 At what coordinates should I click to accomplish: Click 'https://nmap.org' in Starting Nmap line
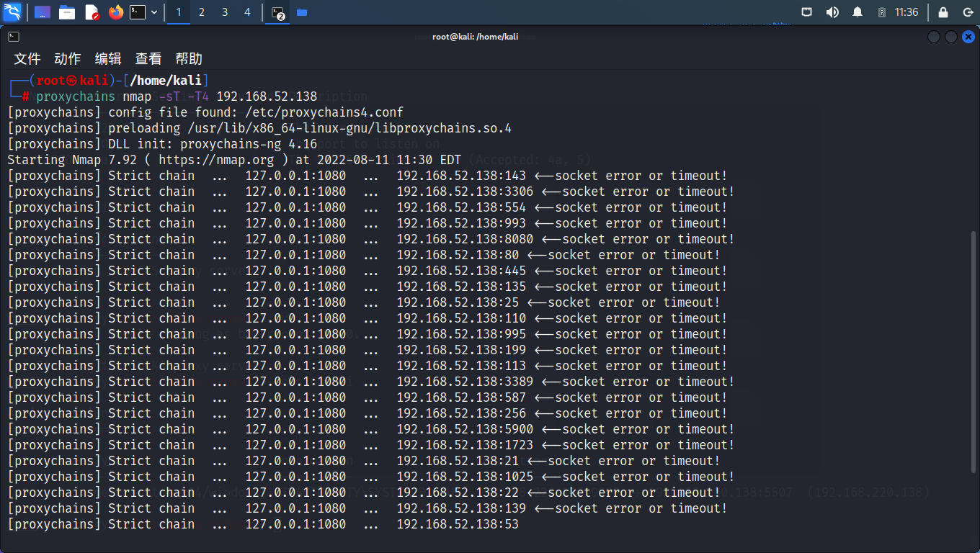point(216,160)
